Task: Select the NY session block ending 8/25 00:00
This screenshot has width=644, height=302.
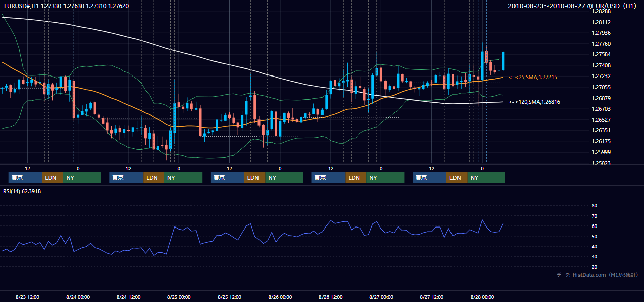Action: (x=183, y=178)
